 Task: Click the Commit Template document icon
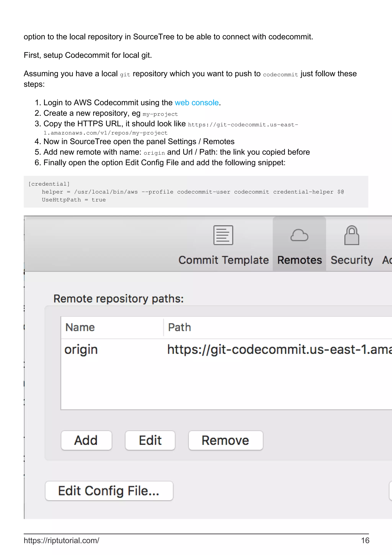223,235
